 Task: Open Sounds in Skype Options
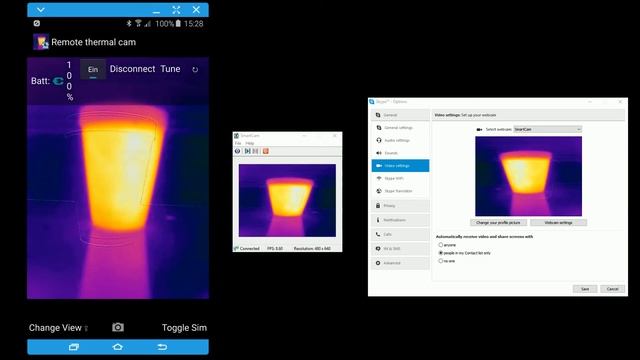click(x=400, y=153)
